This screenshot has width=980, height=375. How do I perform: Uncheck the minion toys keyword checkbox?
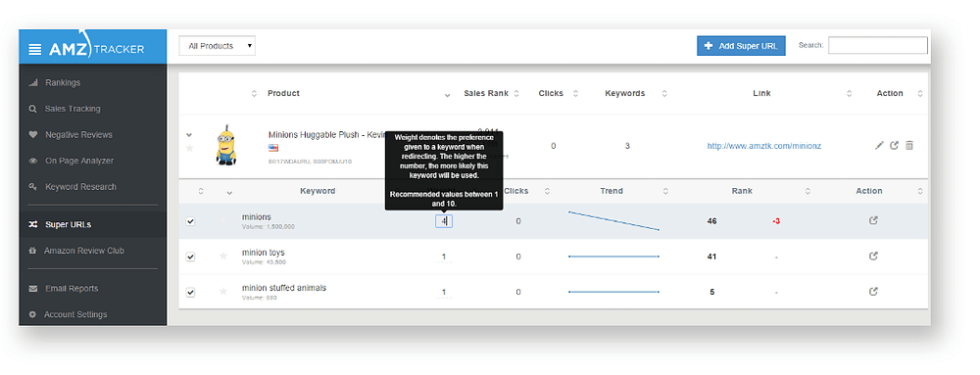[191, 258]
